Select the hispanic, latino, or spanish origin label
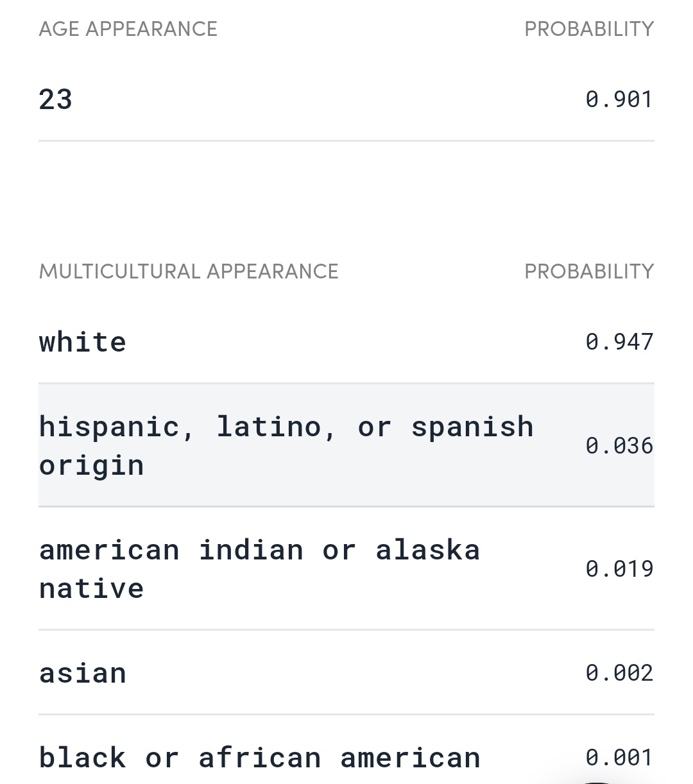The height and width of the screenshot is (784, 693). [286, 445]
